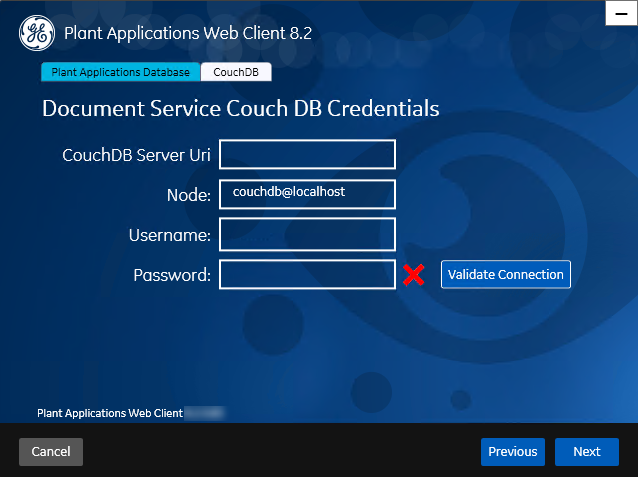The width and height of the screenshot is (638, 477).
Task: Click the Plant Applications Web Client footer text
Action: [110, 413]
